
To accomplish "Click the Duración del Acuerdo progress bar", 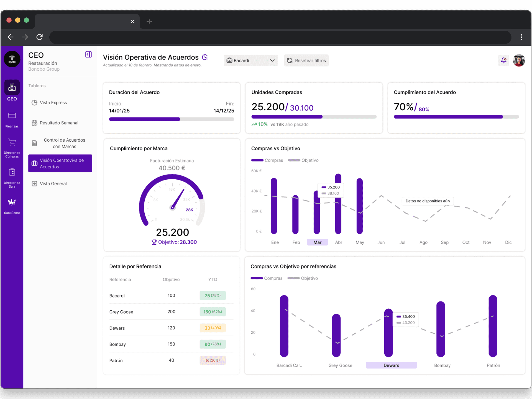I will click(x=172, y=119).
